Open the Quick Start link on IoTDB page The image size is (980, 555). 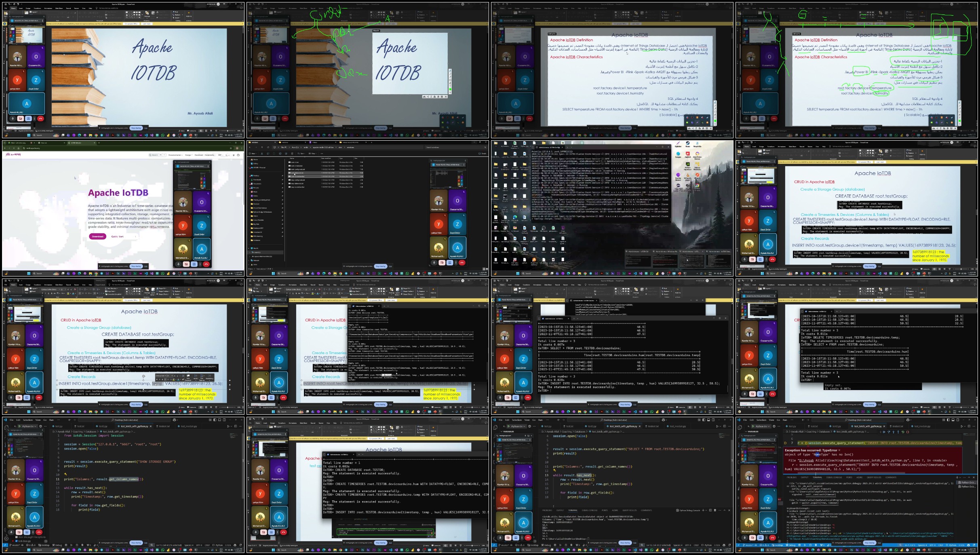coord(117,236)
